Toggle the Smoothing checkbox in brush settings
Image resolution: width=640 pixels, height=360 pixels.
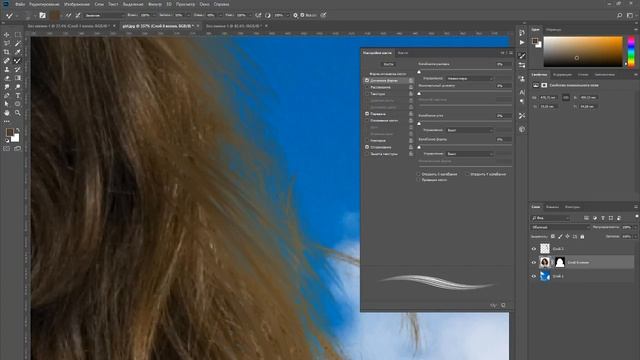click(367, 147)
